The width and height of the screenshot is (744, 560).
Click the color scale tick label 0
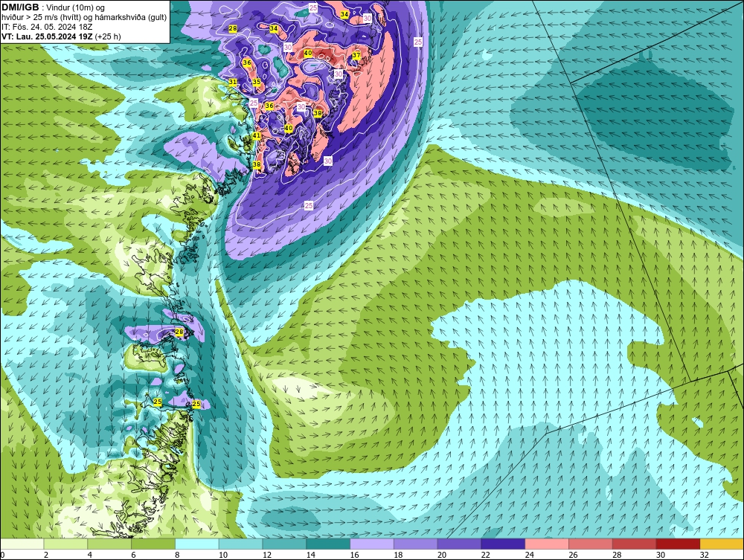pos(3,554)
